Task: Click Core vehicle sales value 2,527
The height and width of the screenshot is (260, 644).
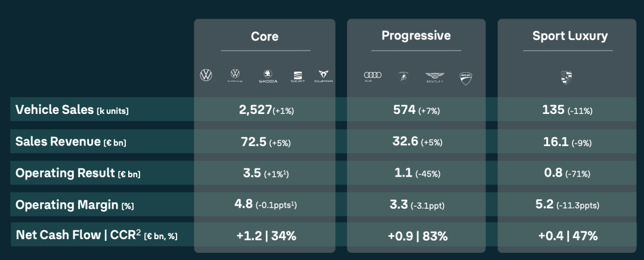Action: (254, 110)
